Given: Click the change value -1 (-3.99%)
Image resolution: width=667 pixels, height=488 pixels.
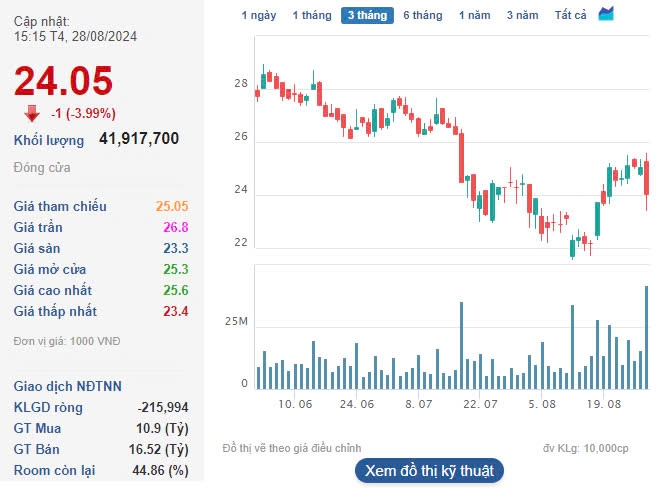Looking at the screenshot, I should coord(83,114).
